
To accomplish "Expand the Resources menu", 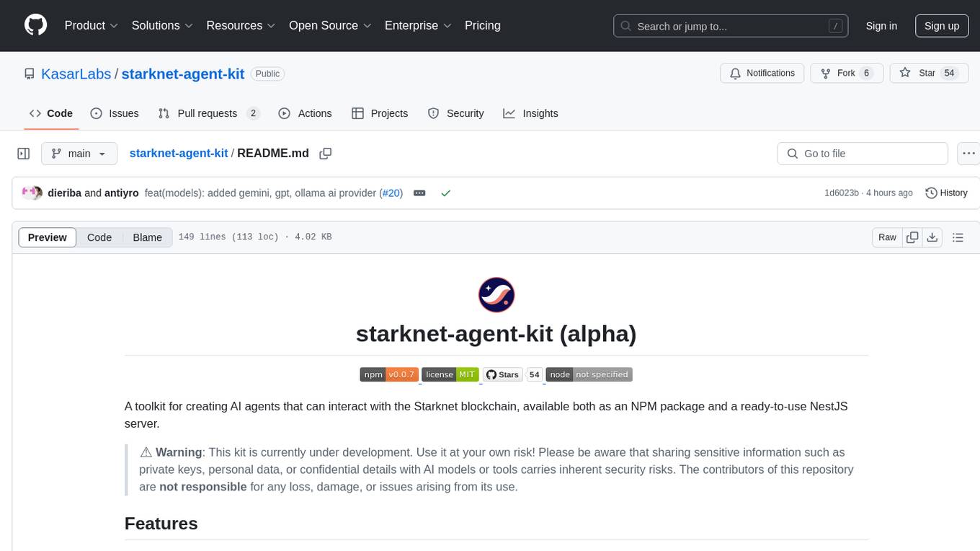I will click(x=241, y=25).
